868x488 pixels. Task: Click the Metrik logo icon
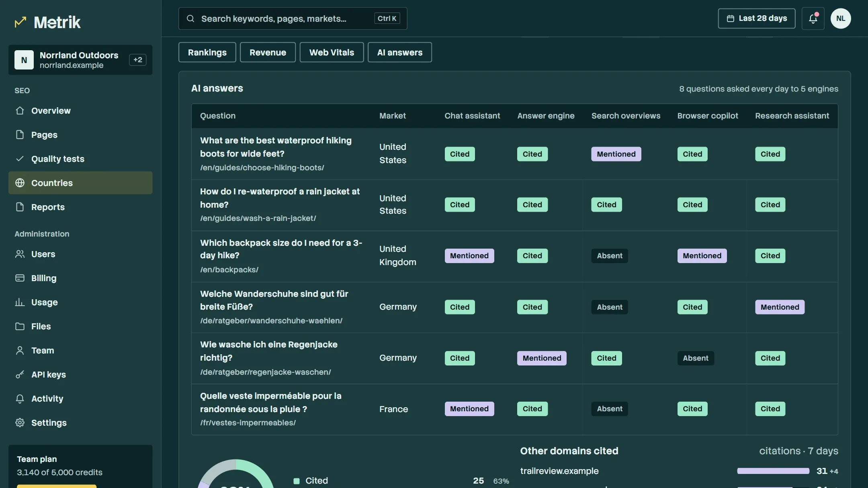(x=20, y=22)
